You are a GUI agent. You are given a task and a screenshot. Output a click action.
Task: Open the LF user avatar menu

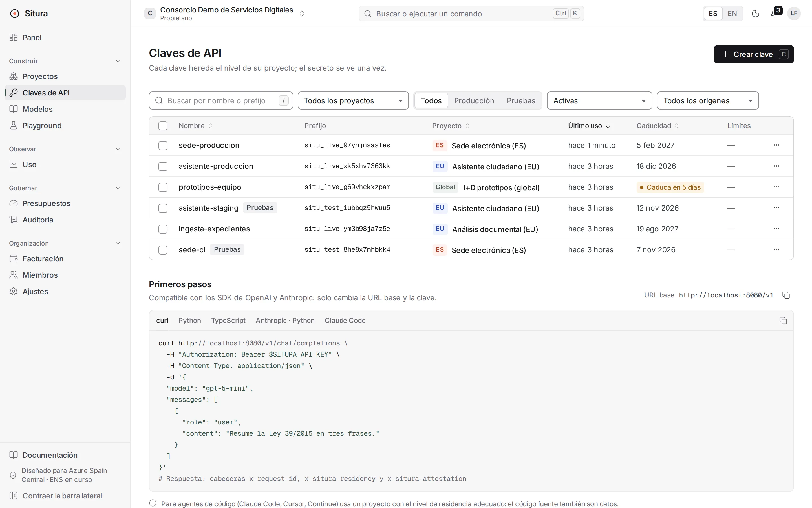[x=794, y=14]
